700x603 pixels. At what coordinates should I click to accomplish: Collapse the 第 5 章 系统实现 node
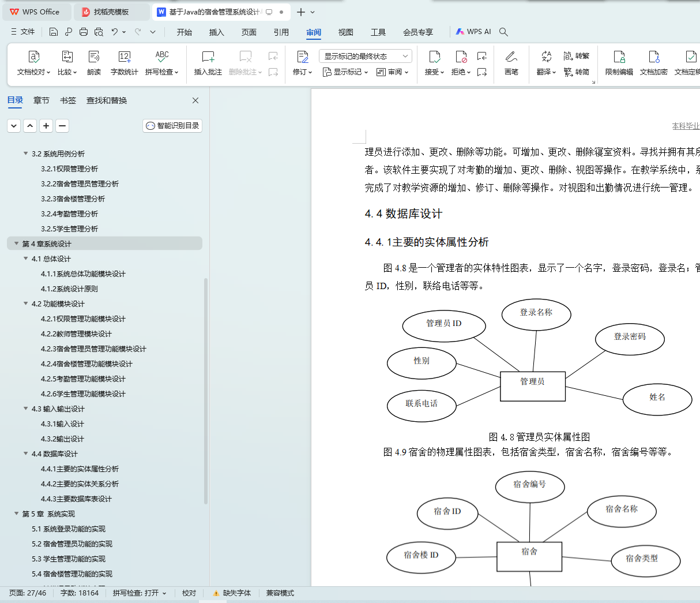click(16, 514)
